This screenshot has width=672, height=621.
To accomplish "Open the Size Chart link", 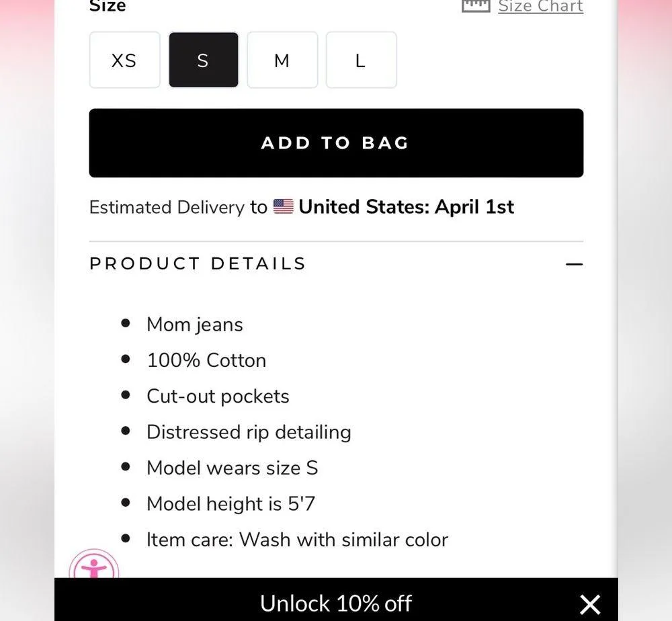I will tap(540, 7).
